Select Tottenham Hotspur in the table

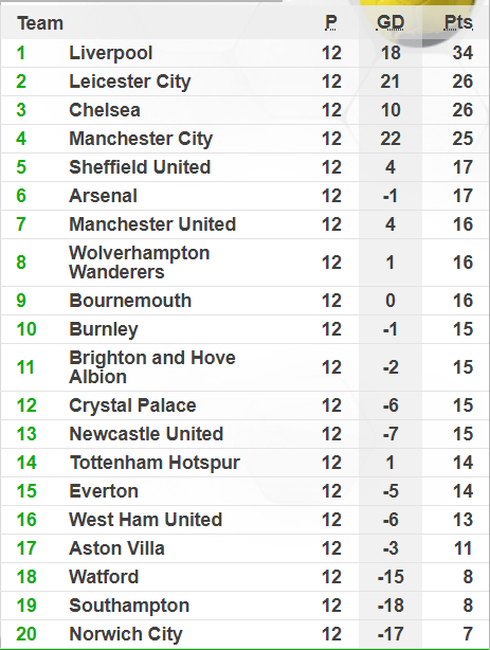coord(154,463)
